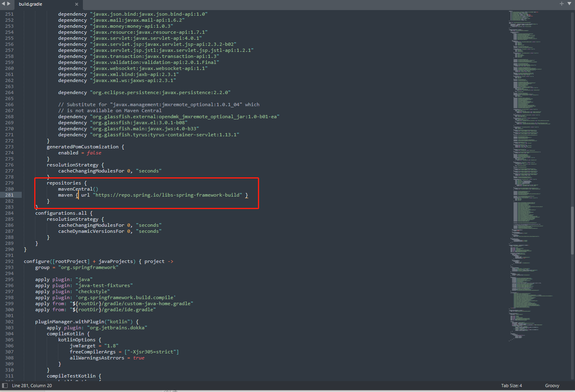Click the apply plugin checkstyle line
Viewport: 575px width, 392px height.
[72, 291]
